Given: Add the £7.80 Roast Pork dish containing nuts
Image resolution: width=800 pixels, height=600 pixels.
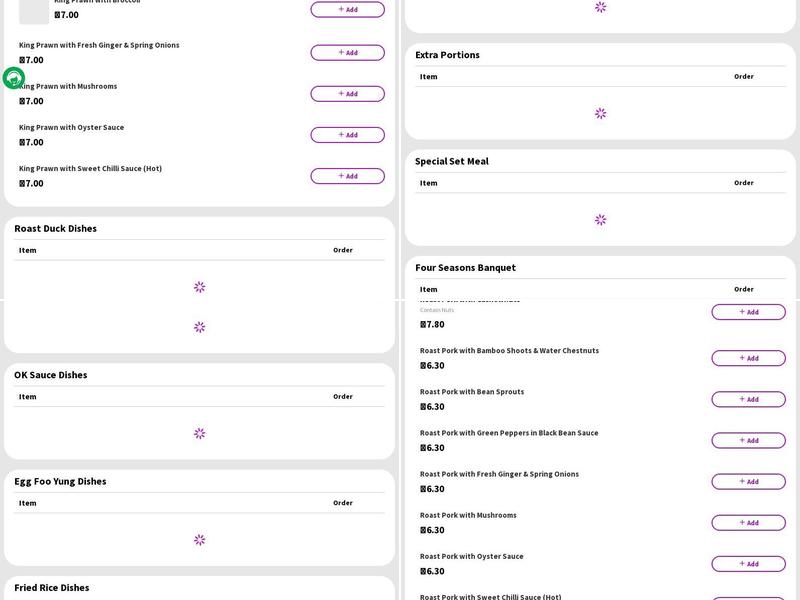Looking at the screenshot, I should tap(748, 312).
